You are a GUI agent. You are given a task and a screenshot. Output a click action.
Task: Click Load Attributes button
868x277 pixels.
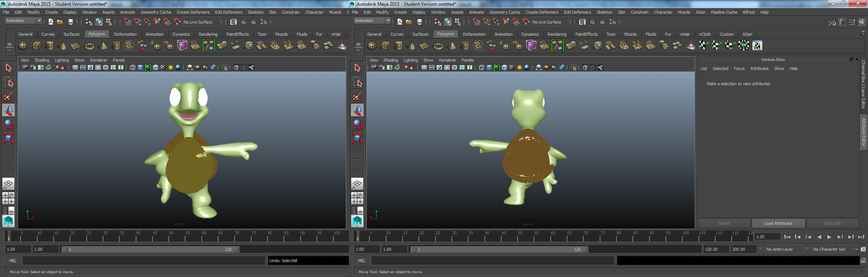[x=778, y=223]
